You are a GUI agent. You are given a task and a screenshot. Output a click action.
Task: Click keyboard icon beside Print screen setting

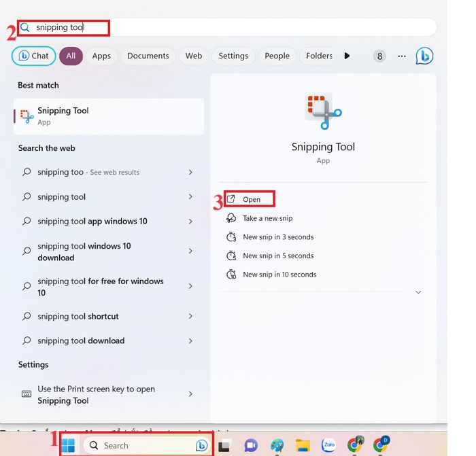pyautogui.click(x=27, y=394)
